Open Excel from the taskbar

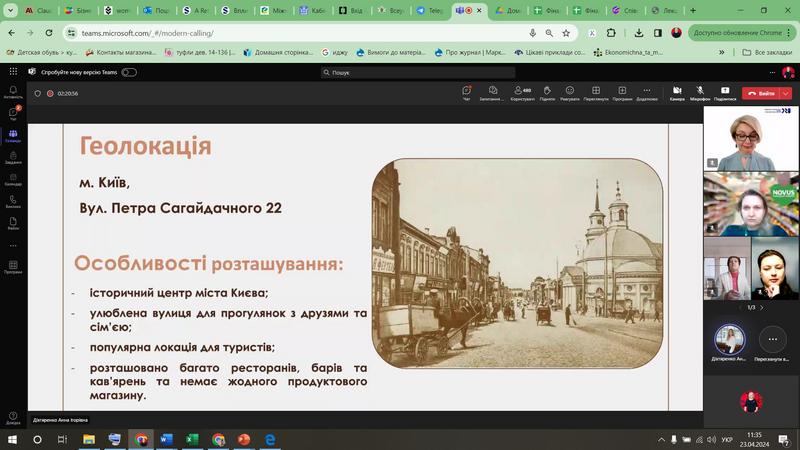[192, 439]
